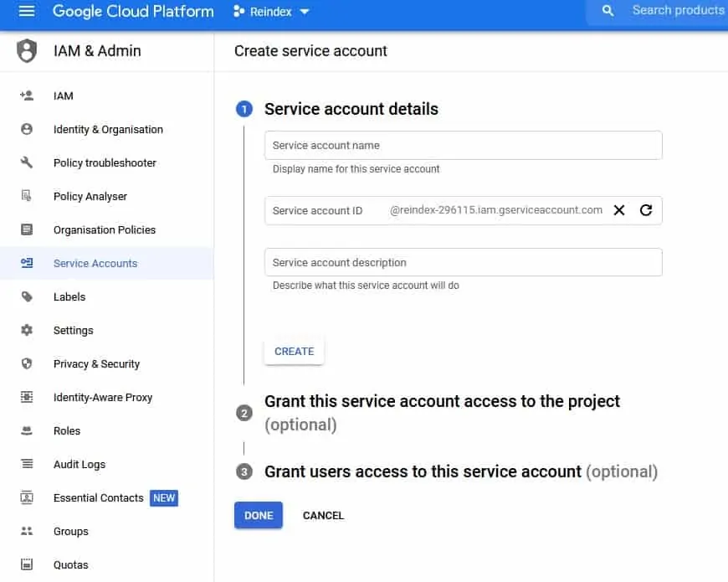728x582 pixels.
Task: Click the Service Accounts icon
Action: pos(27,263)
